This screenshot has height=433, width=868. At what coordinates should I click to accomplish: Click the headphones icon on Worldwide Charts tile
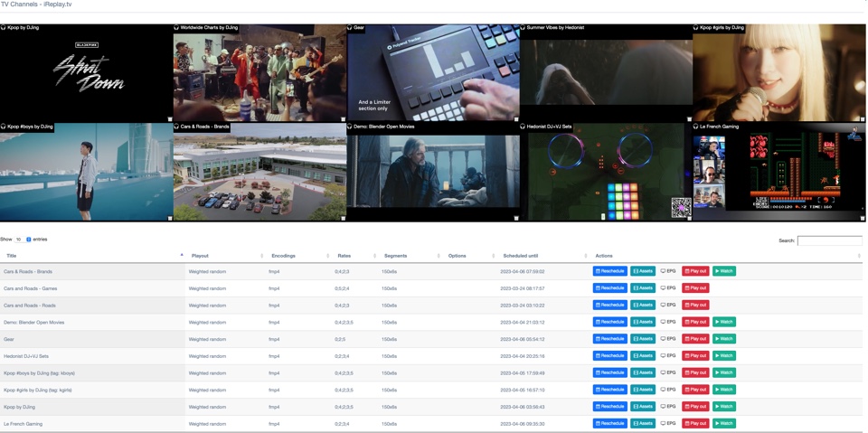(x=176, y=27)
